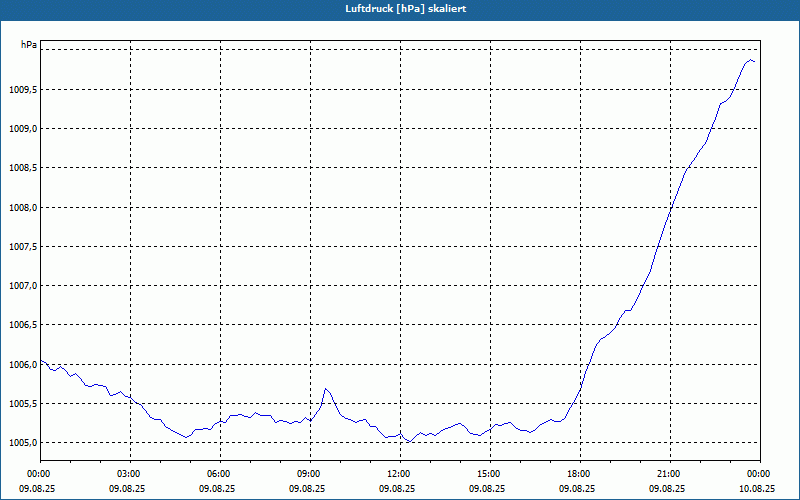
Task: Click the curve minimum just after 12:00
Action: 409,441
